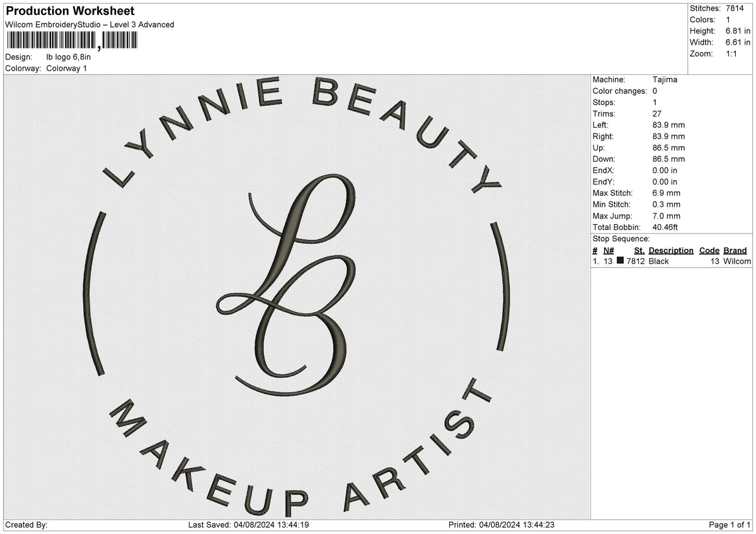The image size is (756, 534).
Task: Click the Width value 6.61 in
Action: coord(738,42)
